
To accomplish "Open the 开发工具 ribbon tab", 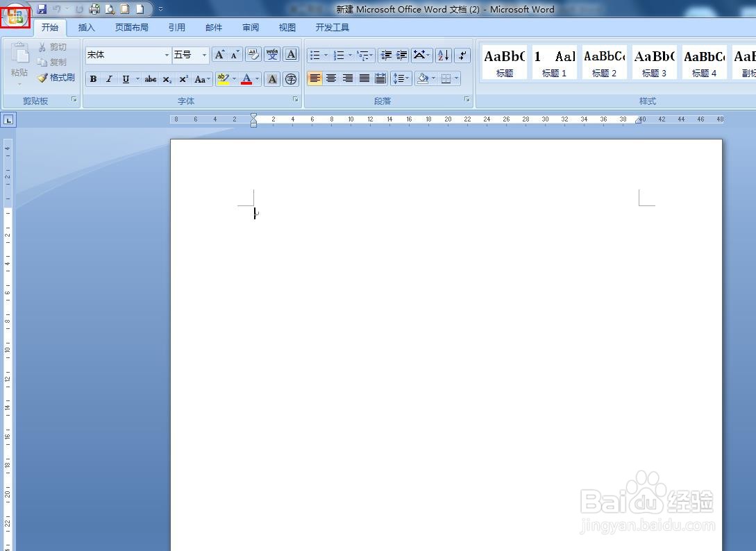I will (x=333, y=28).
